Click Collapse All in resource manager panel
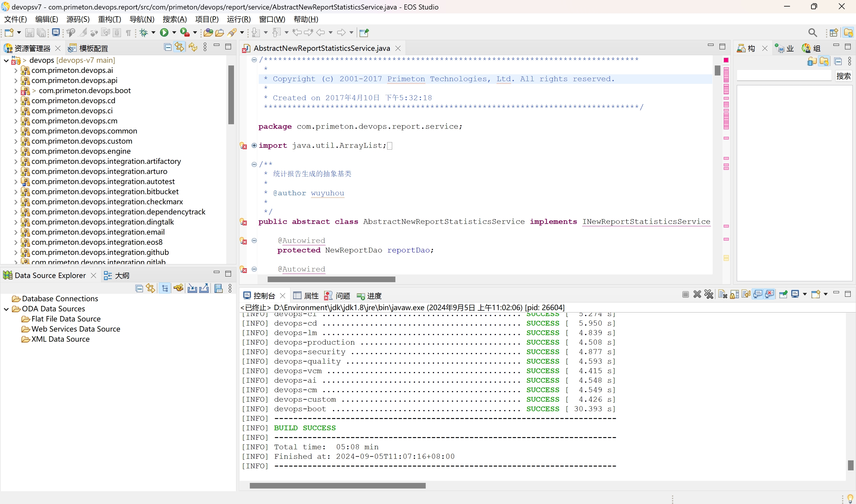The width and height of the screenshot is (856, 504). click(167, 47)
